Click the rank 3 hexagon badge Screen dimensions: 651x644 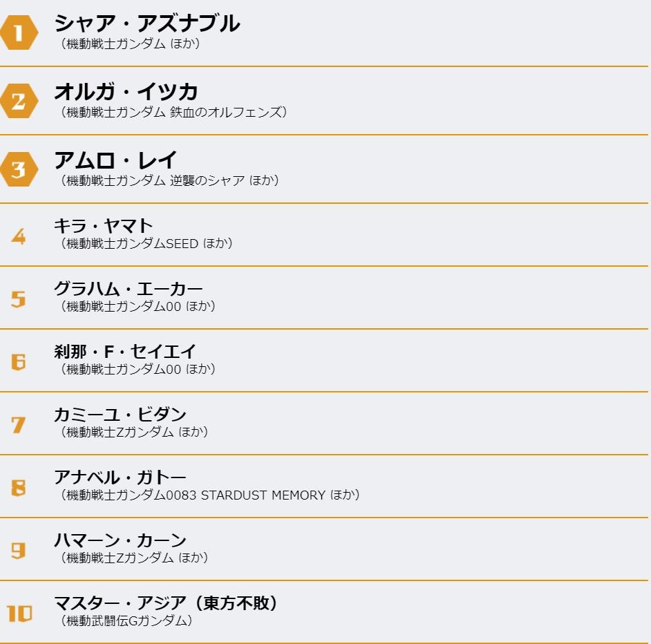[x=19, y=169]
